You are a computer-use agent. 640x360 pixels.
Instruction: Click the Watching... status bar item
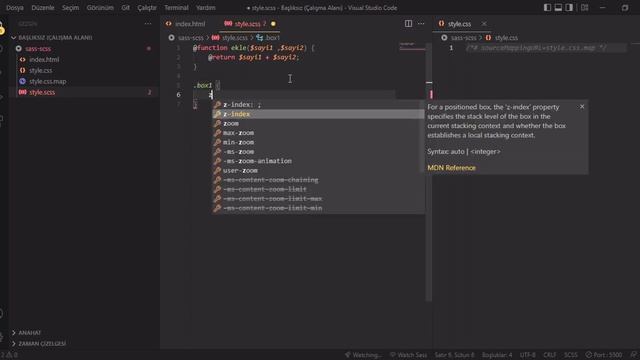click(x=363, y=355)
